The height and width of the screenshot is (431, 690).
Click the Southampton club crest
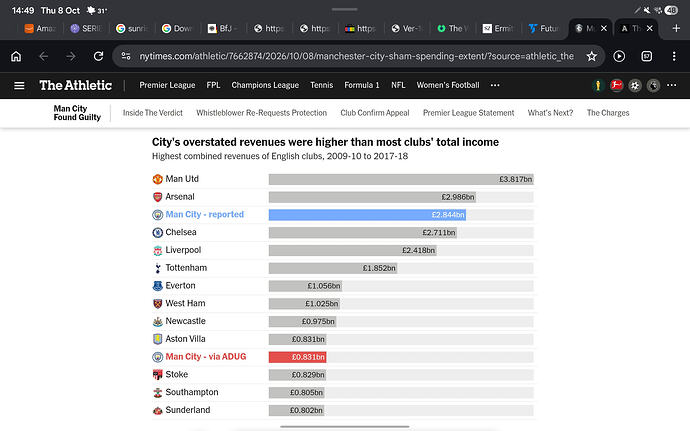click(x=158, y=393)
